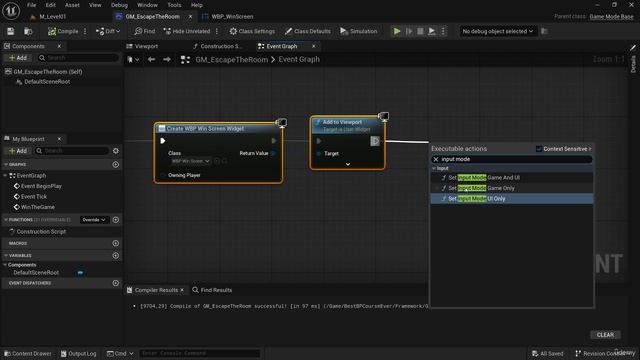Open bookmarks dropdown in graph toolbar
Screen dimensions: 640x360
[133, 60]
